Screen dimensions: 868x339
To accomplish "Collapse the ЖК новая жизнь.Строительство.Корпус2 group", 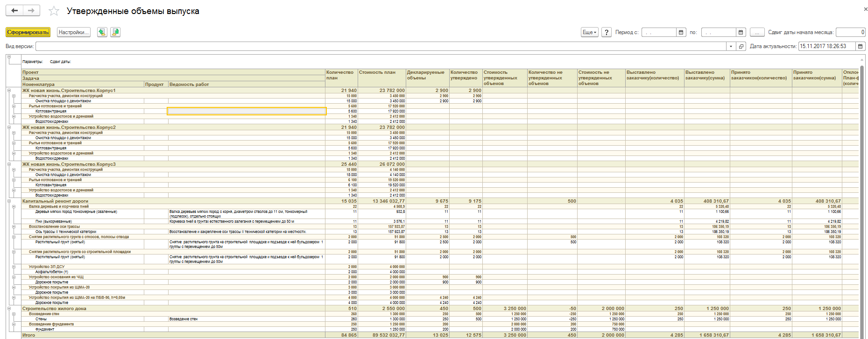I will coord(9,127).
